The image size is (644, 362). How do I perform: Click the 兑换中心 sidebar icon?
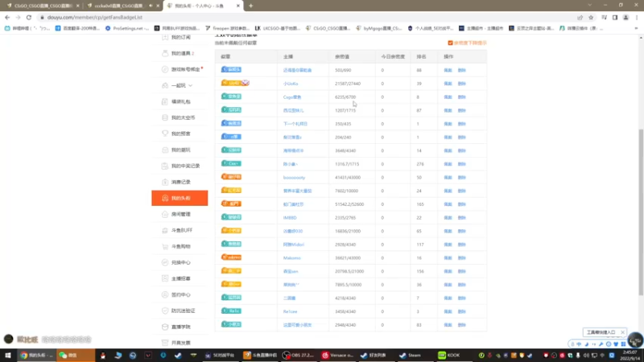pos(165,262)
